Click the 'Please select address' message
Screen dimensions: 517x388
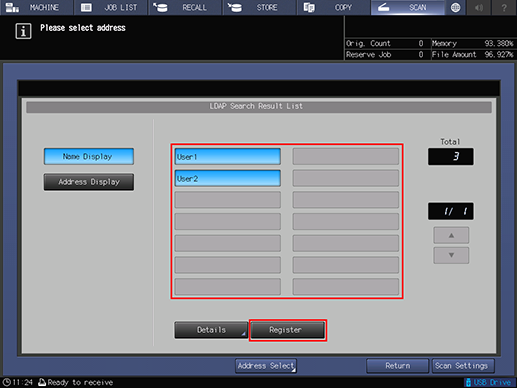[x=83, y=28]
